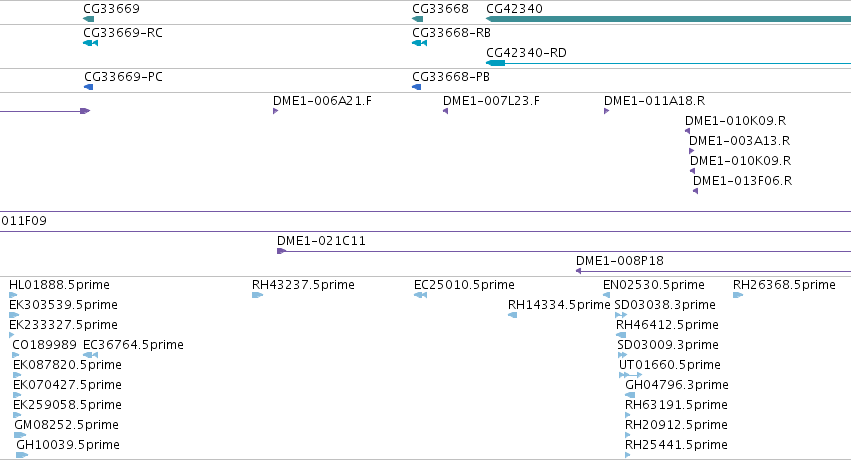
Task: Click the CG33668-RB transcript glyph
Action: [420, 43]
